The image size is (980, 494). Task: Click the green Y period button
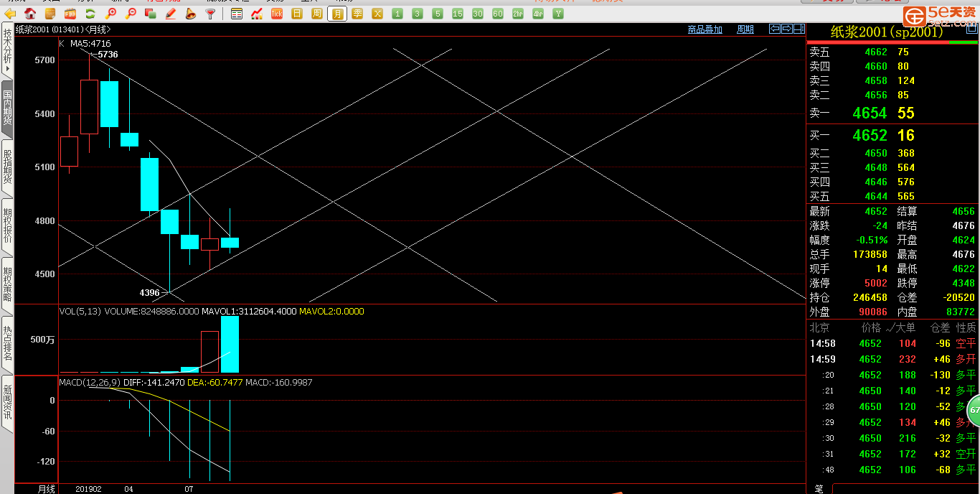click(x=558, y=14)
